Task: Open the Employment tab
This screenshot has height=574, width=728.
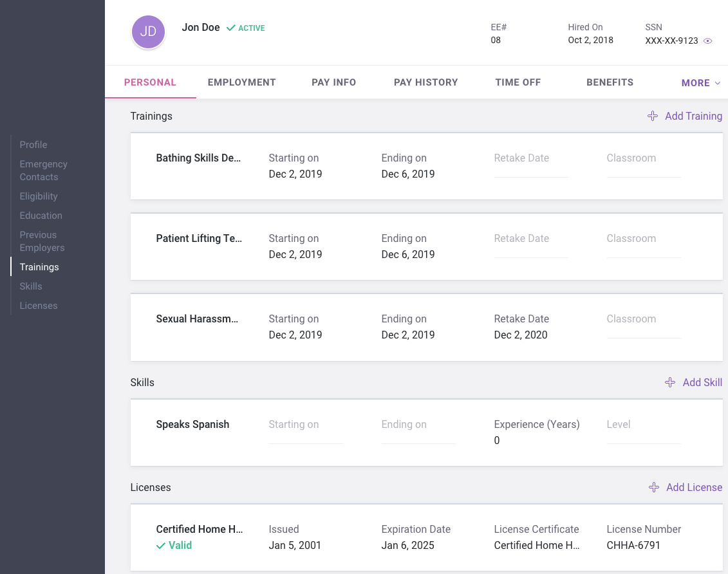Action: click(x=241, y=82)
